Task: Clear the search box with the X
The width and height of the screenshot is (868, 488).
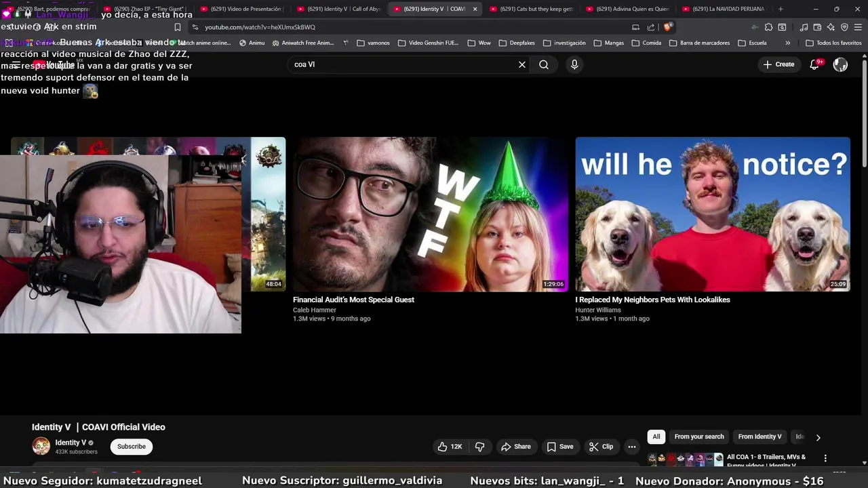Action: tap(522, 64)
